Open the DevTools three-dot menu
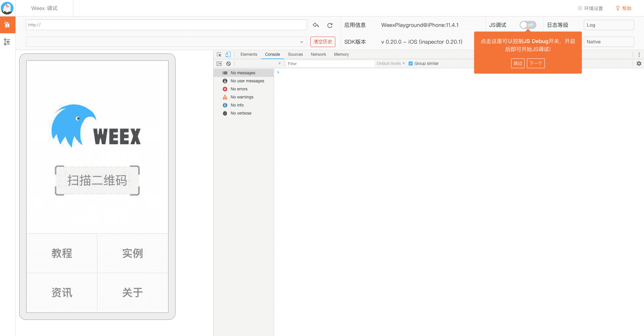This screenshot has width=644, height=336. [x=639, y=54]
